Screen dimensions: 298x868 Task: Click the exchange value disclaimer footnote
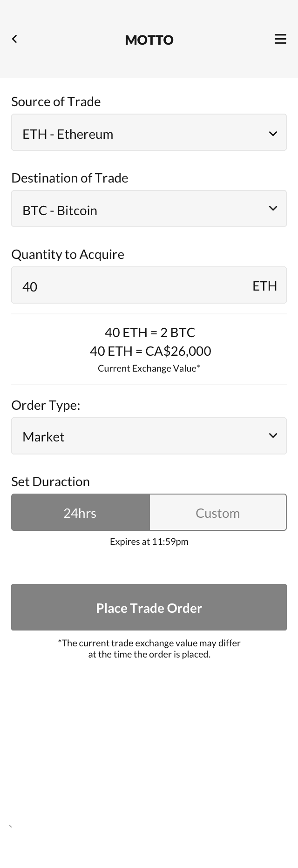[x=149, y=649]
